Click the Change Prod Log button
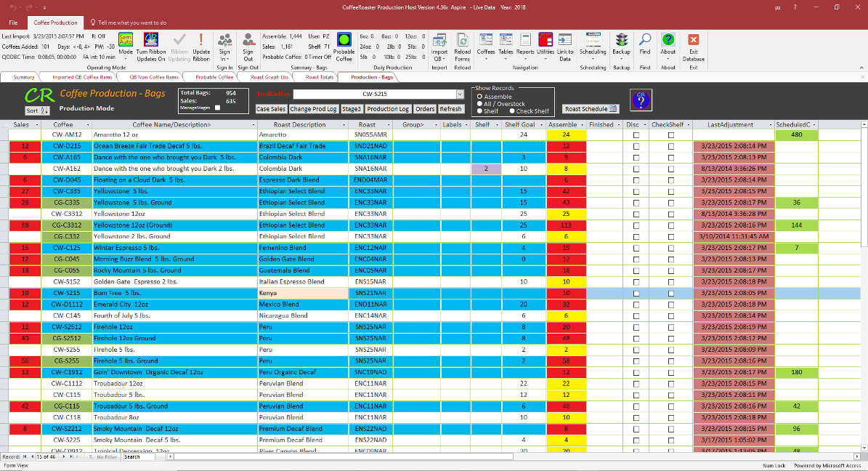868x471 pixels. pyautogui.click(x=313, y=109)
